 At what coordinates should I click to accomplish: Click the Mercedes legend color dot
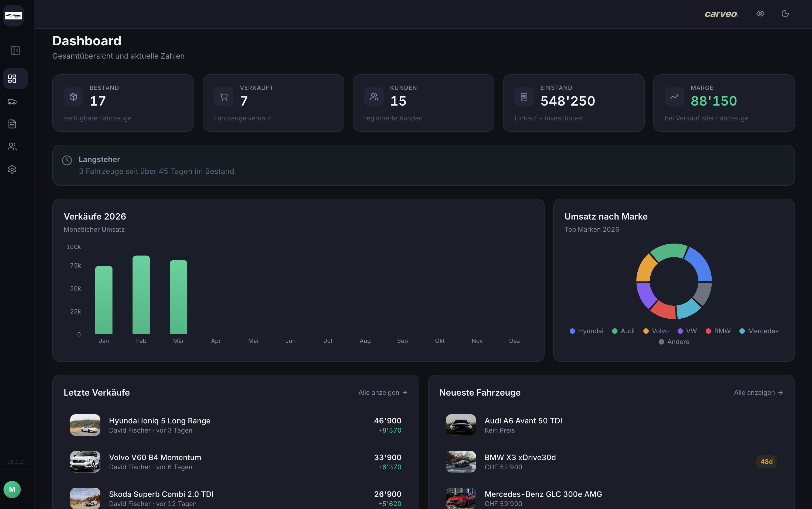point(742,331)
